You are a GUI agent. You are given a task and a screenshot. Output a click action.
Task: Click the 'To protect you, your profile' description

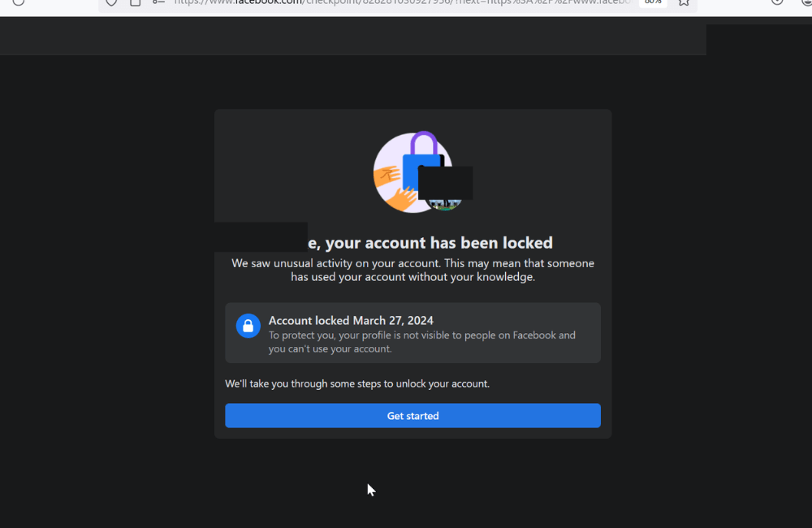(422, 342)
